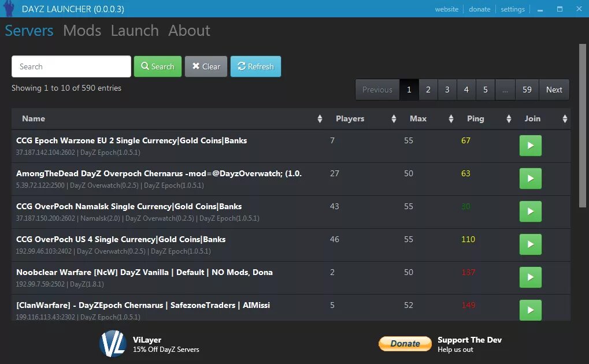Click the vertical scrollbar thumb
Viewport: 589px width, 364px height.
pos(582,126)
